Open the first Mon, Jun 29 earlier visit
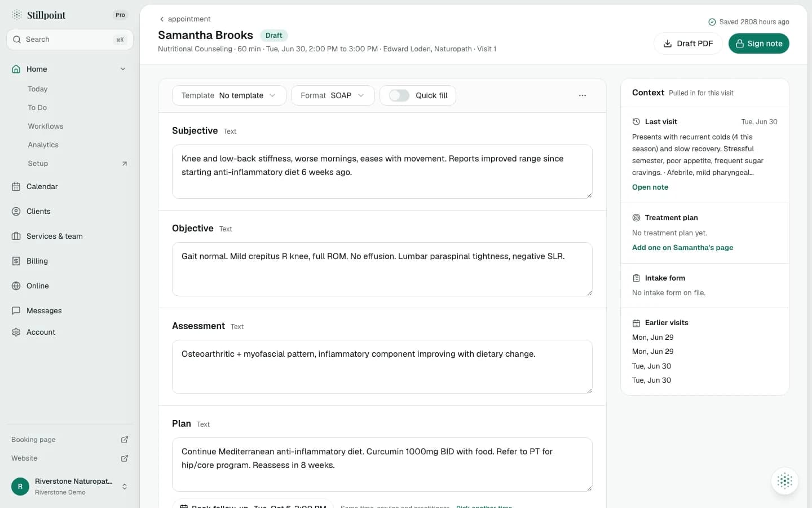 click(x=653, y=338)
